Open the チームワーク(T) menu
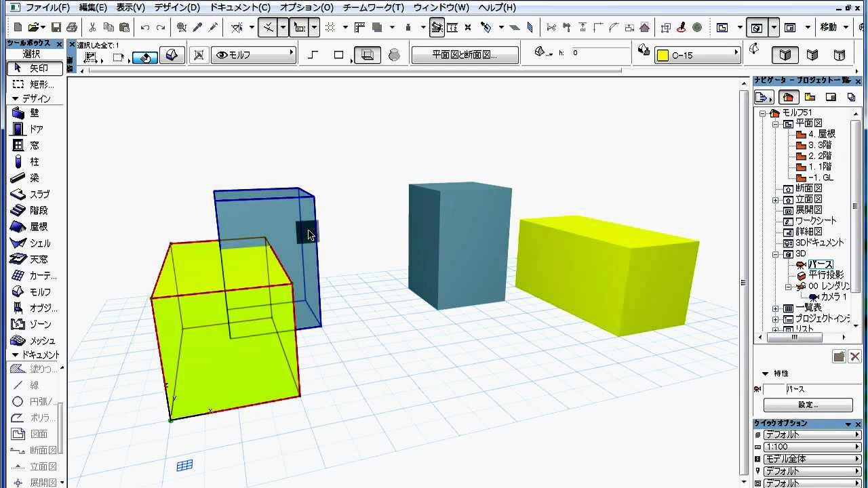868x488 pixels. pyautogui.click(x=374, y=7)
